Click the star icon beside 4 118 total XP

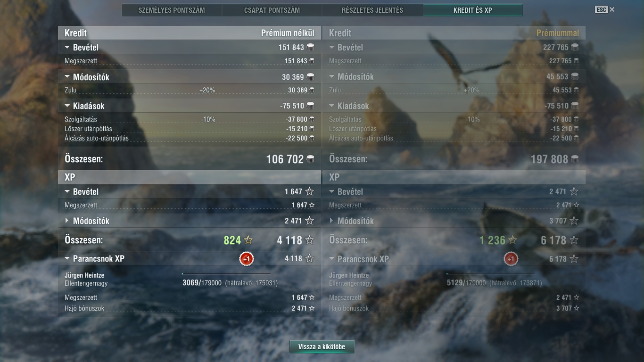click(309, 240)
